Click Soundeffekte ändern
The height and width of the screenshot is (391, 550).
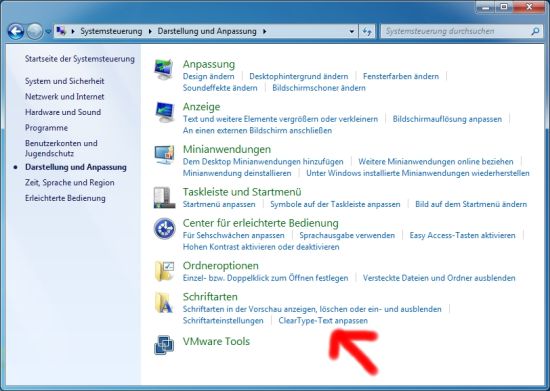click(x=220, y=88)
